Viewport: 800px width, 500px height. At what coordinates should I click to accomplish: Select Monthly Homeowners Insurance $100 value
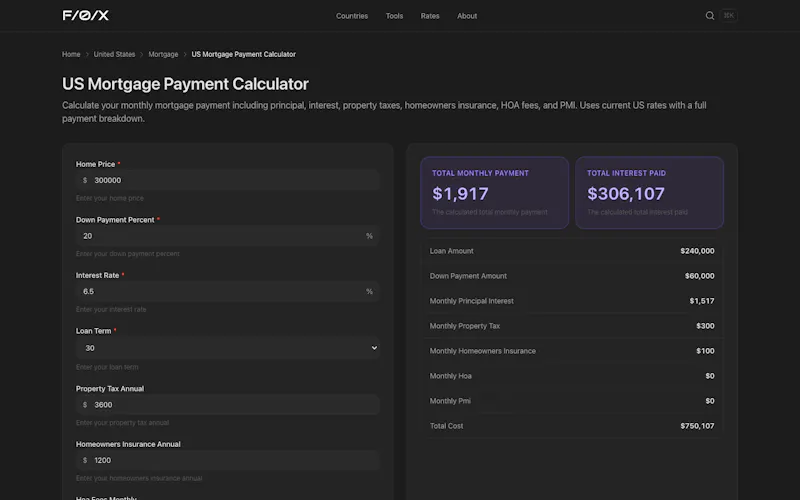(x=705, y=351)
